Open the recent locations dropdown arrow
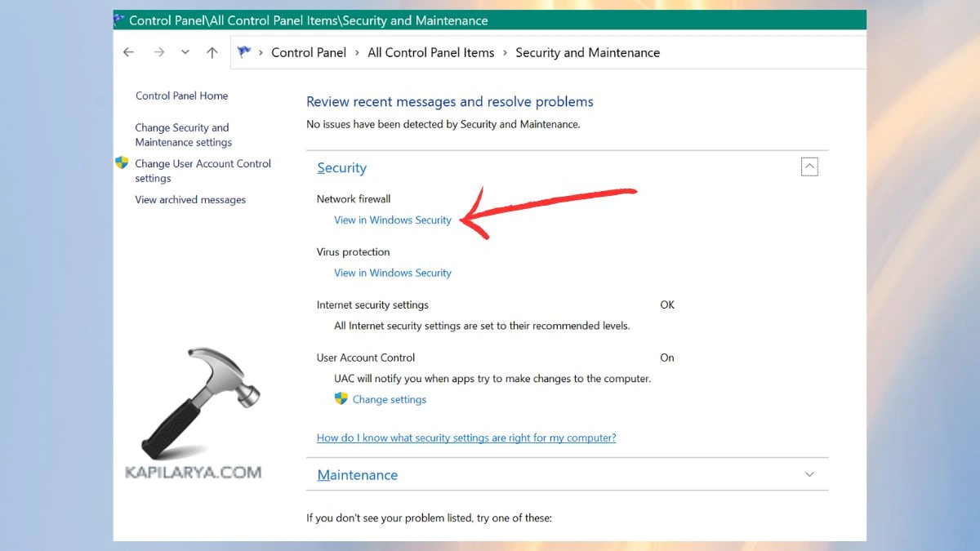 (185, 52)
